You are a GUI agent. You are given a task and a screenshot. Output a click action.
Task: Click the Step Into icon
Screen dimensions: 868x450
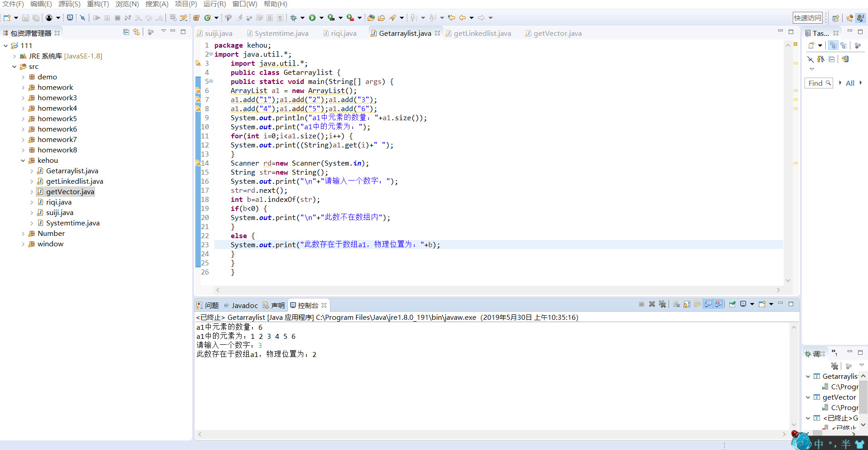(x=138, y=18)
